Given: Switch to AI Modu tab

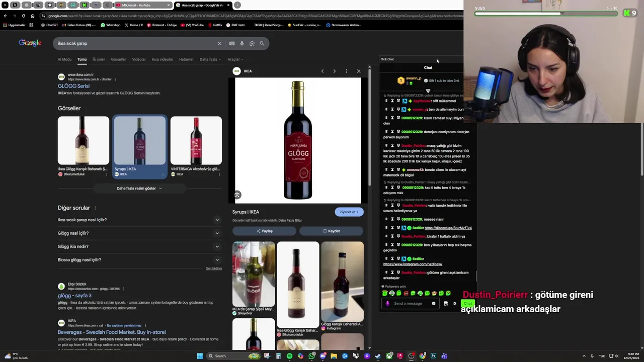Looking at the screenshot, I should (x=64, y=59).
